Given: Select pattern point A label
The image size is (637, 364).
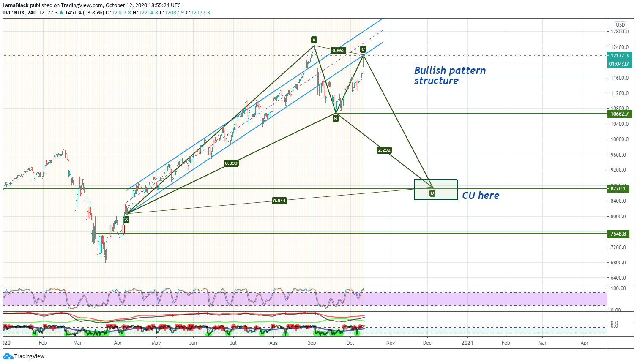Looking at the screenshot, I should tap(314, 40).
